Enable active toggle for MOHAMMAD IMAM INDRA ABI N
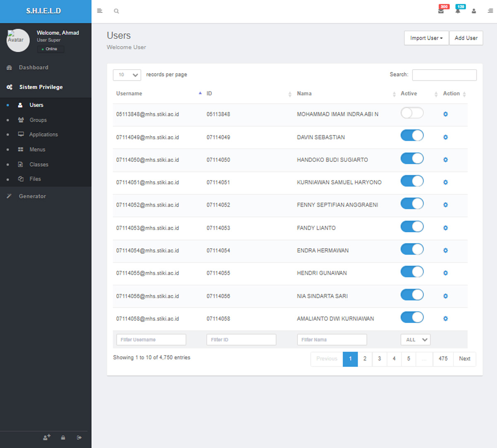Viewport: 497px width, 448px height. (412, 113)
